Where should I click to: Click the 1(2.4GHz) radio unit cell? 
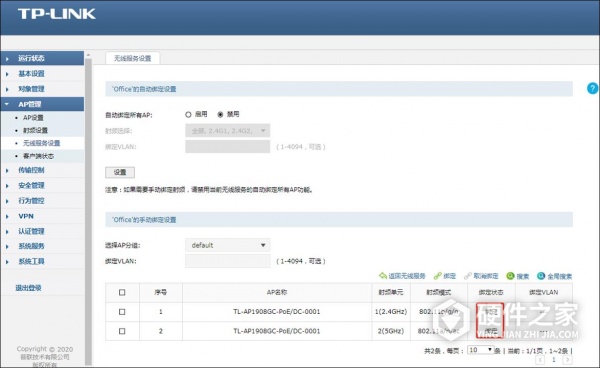[x=391, y=312]
